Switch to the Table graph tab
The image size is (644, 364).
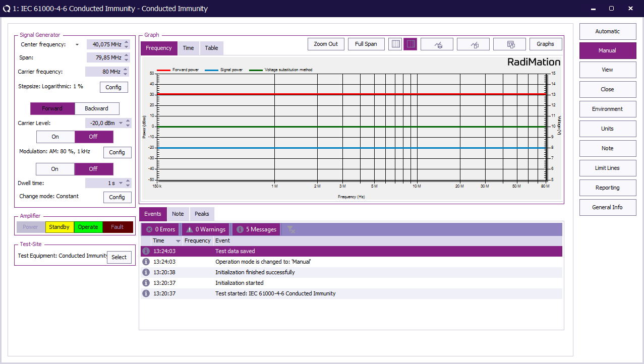click(211, 48)
